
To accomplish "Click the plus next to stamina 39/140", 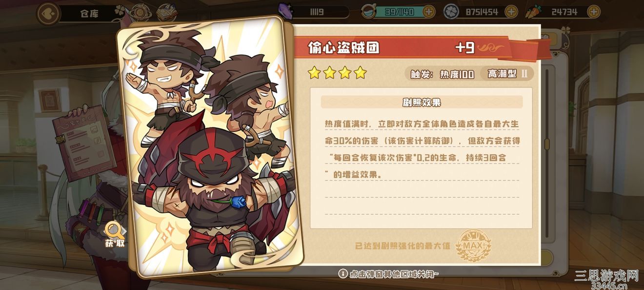I will point(429,12).
